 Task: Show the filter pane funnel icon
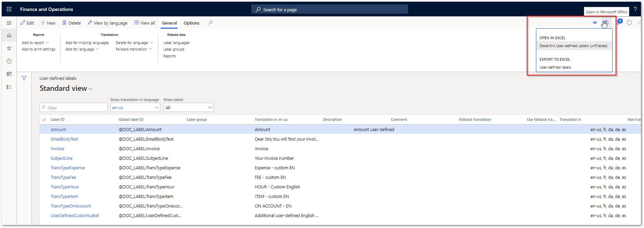(x=24, y=78)
